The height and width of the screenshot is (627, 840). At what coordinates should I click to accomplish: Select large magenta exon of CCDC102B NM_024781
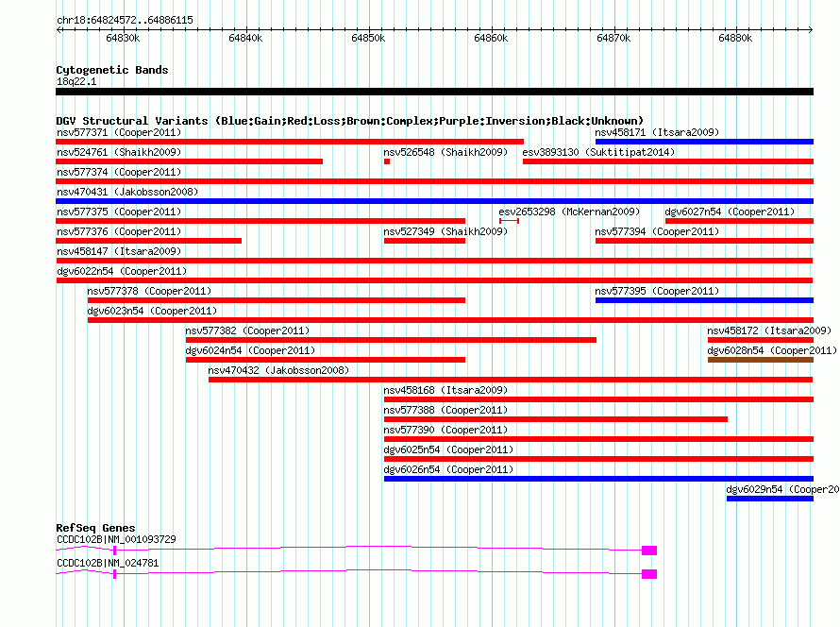649,574
